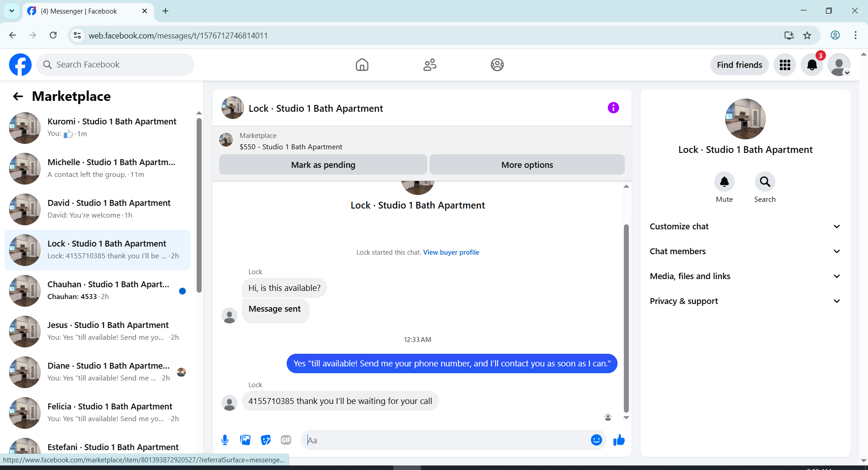This screenshot has height=470, width=868.
Task: Expand Customize chat section
Action: (x=745, y=226)
